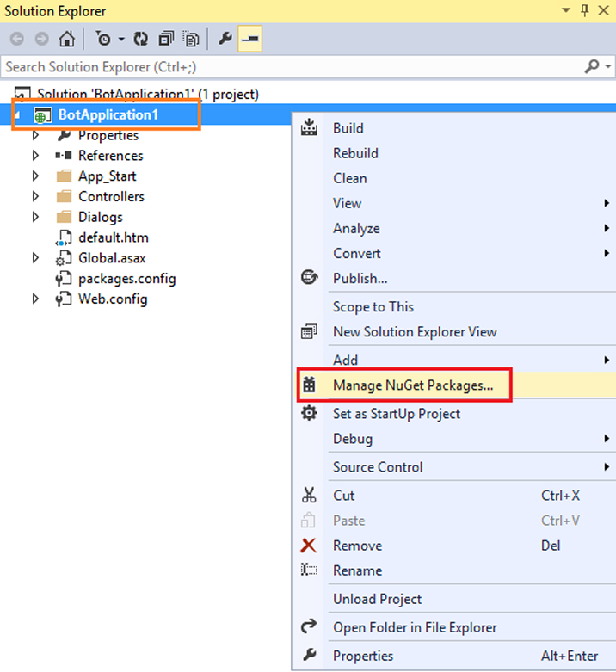
Task: Select the default.htm file
Action: 114,237
